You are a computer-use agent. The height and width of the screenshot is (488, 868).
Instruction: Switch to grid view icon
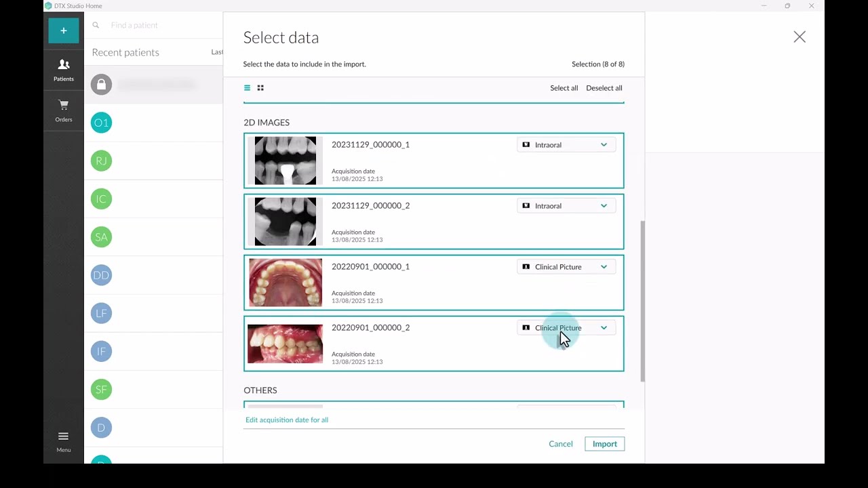tap(260, 88)
